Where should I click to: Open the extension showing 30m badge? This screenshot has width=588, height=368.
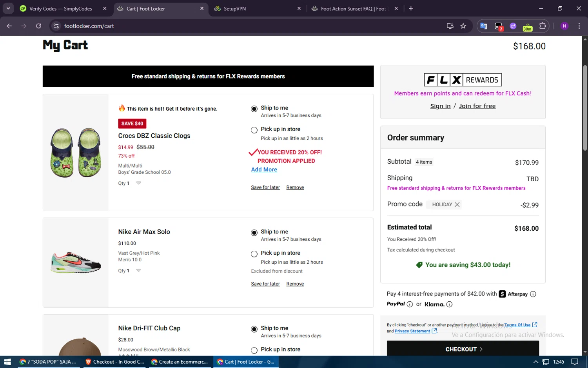click(528, 27)
